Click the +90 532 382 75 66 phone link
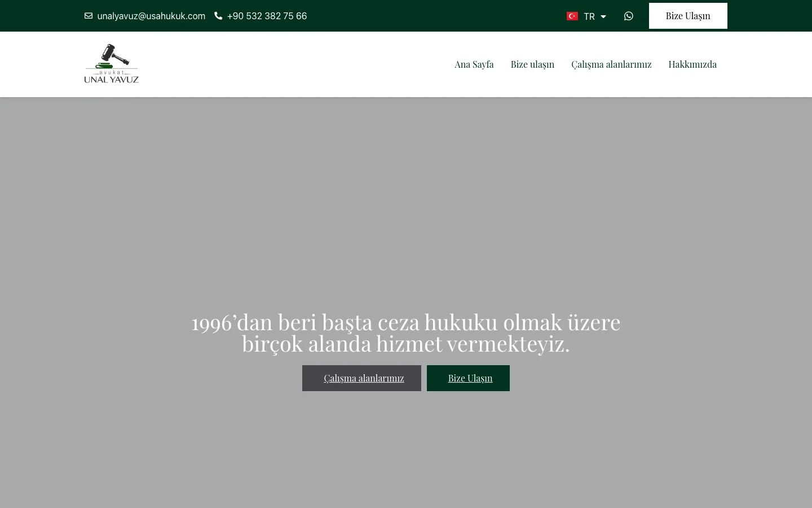Screen dimensions: 812x508 [x=267, y=16]
